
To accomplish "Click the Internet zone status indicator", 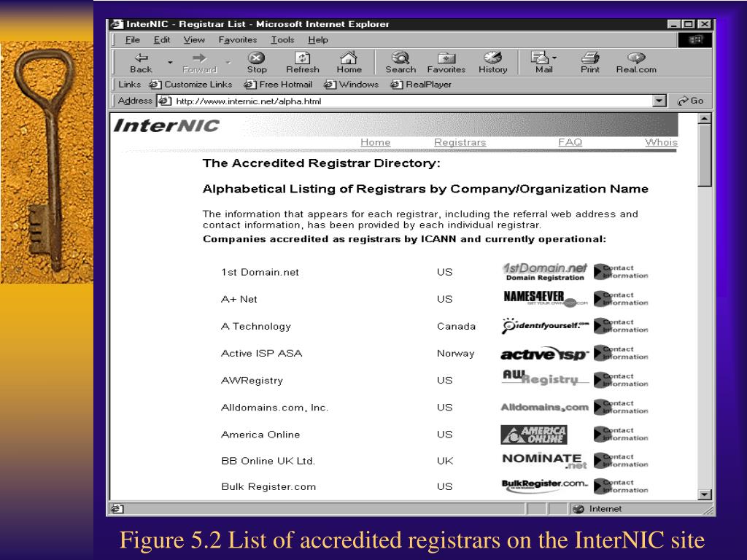I will (597, 509).
